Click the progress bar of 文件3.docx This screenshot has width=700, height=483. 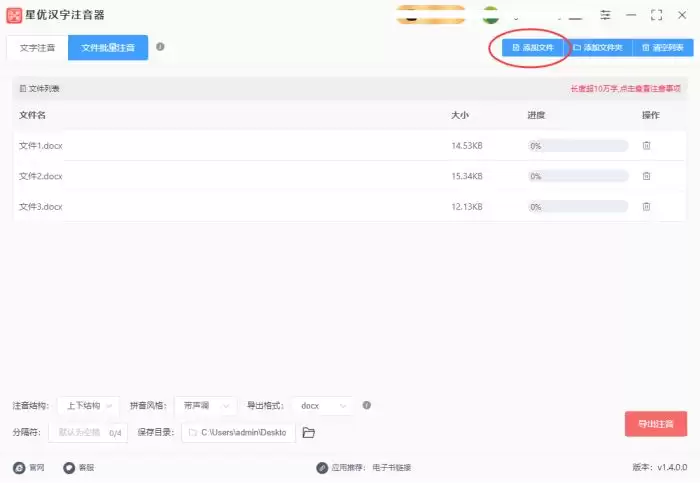(x=578, y=207)
